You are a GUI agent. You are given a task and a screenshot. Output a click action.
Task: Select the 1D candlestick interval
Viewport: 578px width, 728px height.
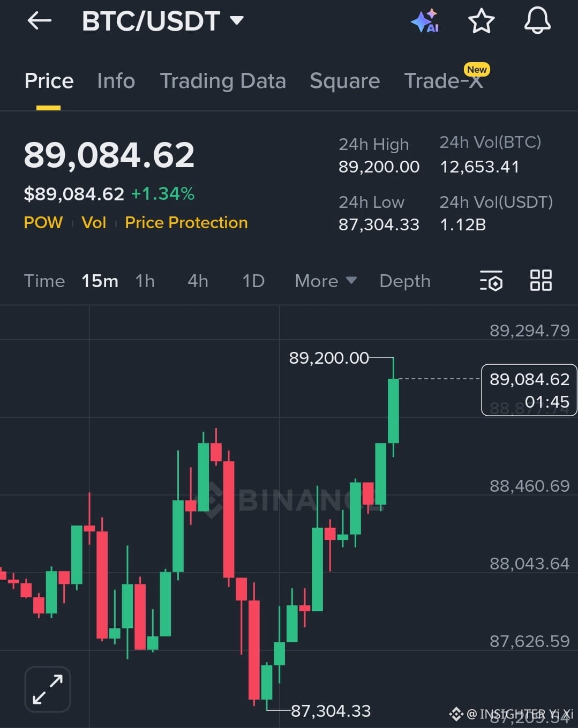pos(253,281)
